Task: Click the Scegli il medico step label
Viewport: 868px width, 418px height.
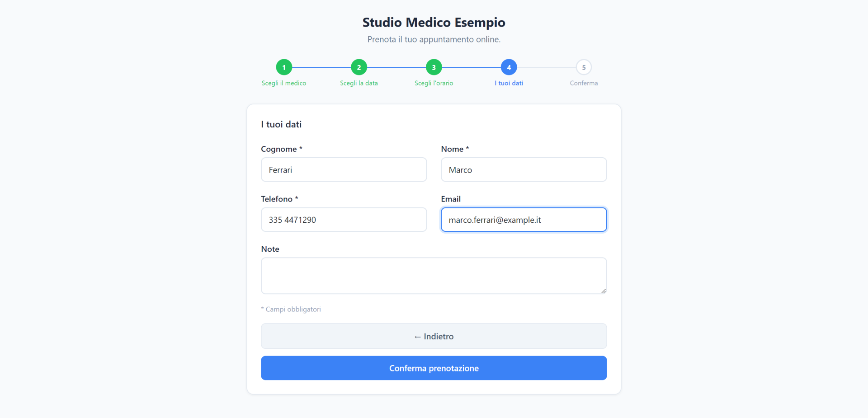Action: (x=284, y=83)
